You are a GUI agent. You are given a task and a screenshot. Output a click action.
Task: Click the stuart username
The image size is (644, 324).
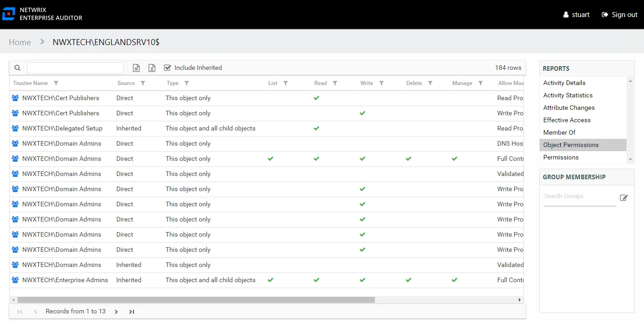click(581, 15)
